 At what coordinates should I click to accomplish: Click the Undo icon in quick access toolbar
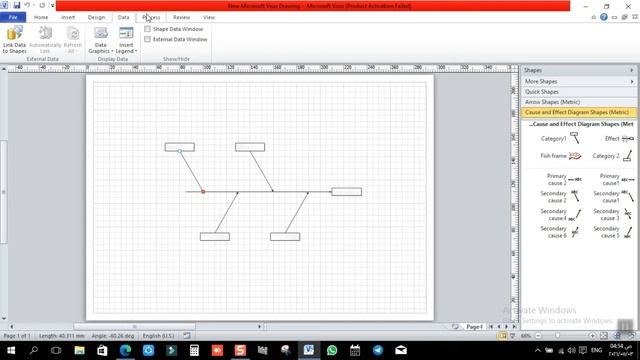pyautogui.click(x=27, y=5)
